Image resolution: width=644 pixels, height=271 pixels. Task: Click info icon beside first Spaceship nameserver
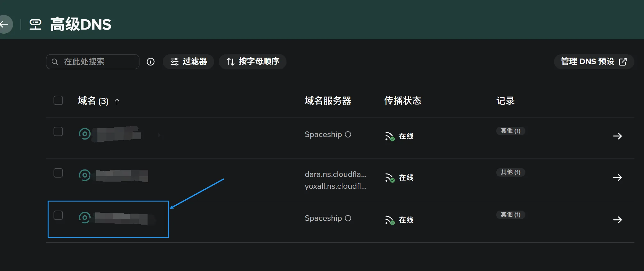(x=348, y=134)
